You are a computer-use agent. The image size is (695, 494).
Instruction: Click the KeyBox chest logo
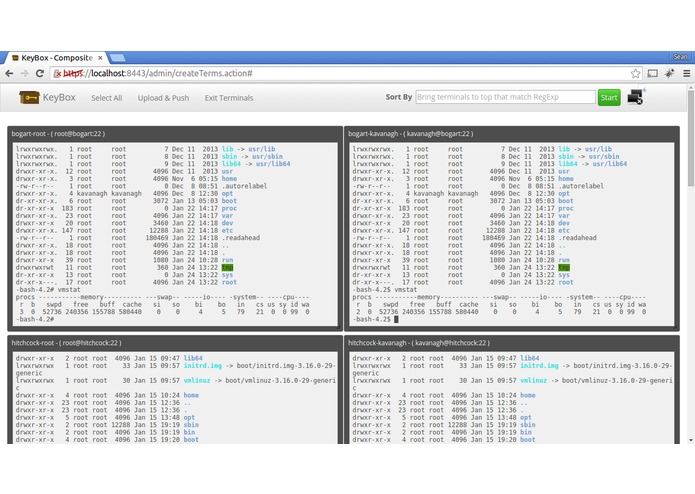(x=29, y=97)
